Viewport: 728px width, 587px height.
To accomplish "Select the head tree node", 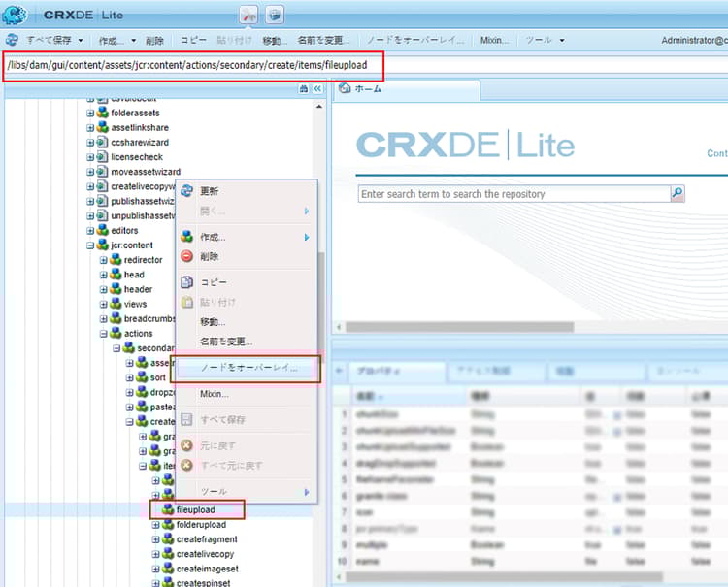I will (x=134, y=275).
